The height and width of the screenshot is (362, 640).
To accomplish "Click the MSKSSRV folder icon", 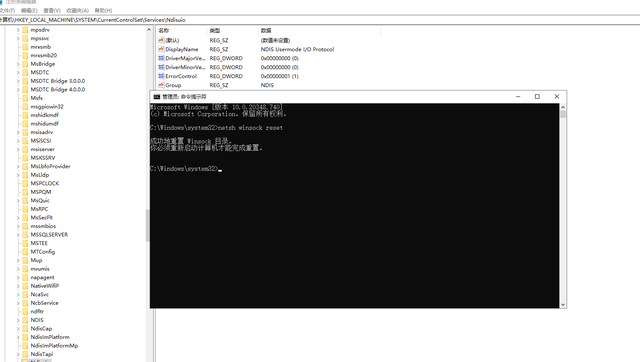I will coord(25,158).
